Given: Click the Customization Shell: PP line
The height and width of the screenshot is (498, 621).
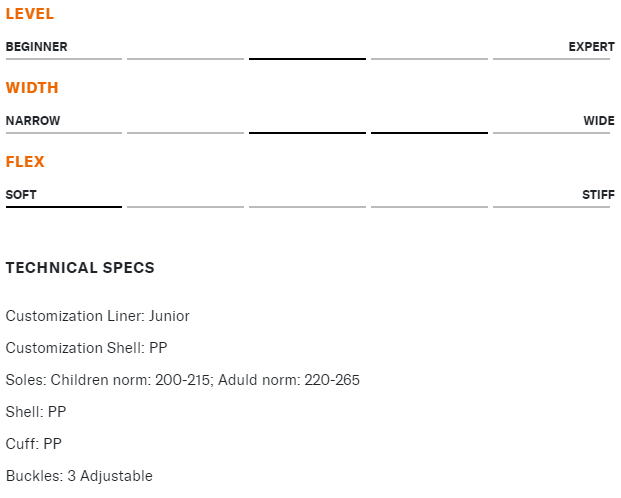Looking at the screenshot, I should point(86,348).
